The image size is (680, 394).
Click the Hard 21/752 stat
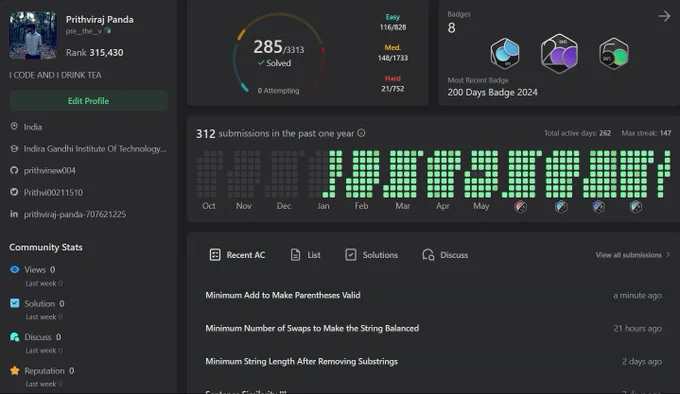(x=392, y=84)
